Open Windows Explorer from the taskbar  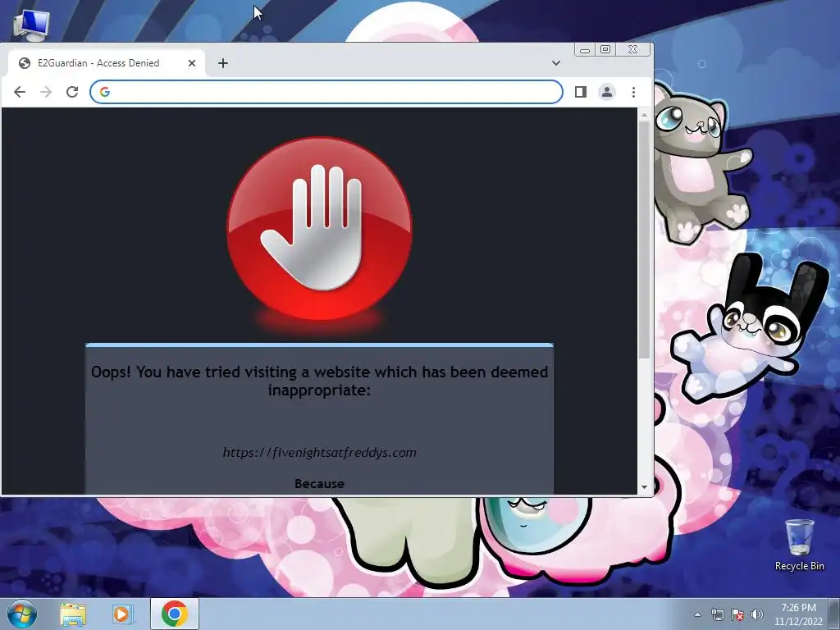pos(73,614)
